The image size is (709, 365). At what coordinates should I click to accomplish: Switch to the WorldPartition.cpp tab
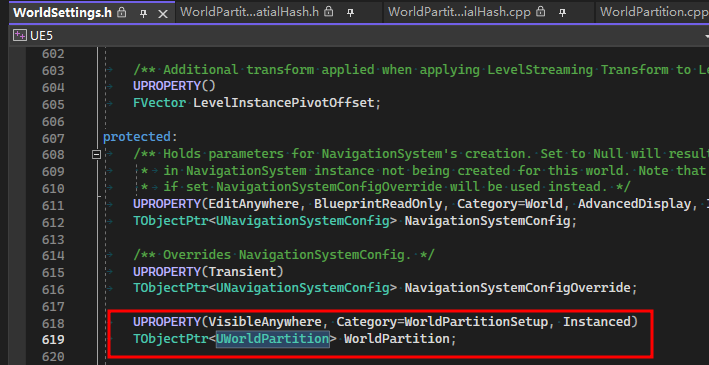pos(654,12)
